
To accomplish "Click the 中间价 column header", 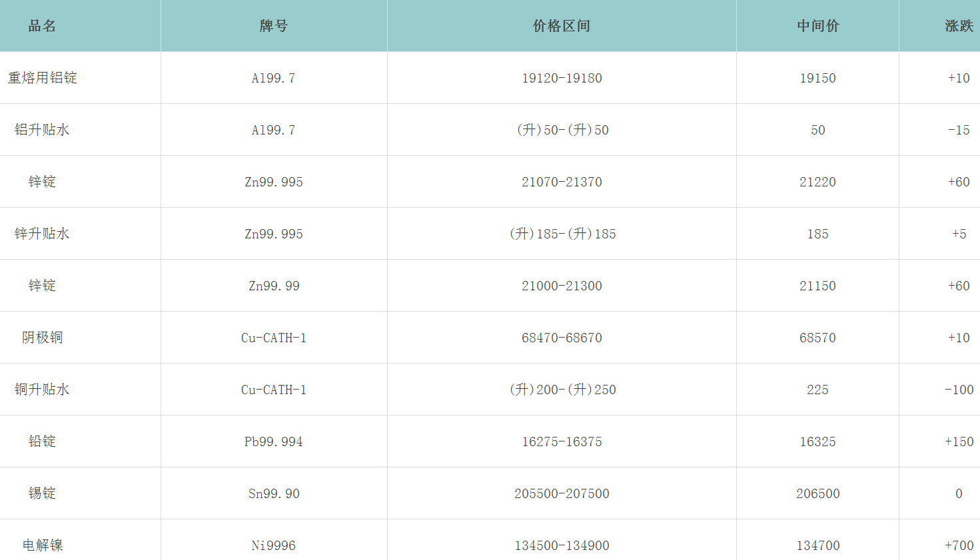I will (x=817, y=26).
